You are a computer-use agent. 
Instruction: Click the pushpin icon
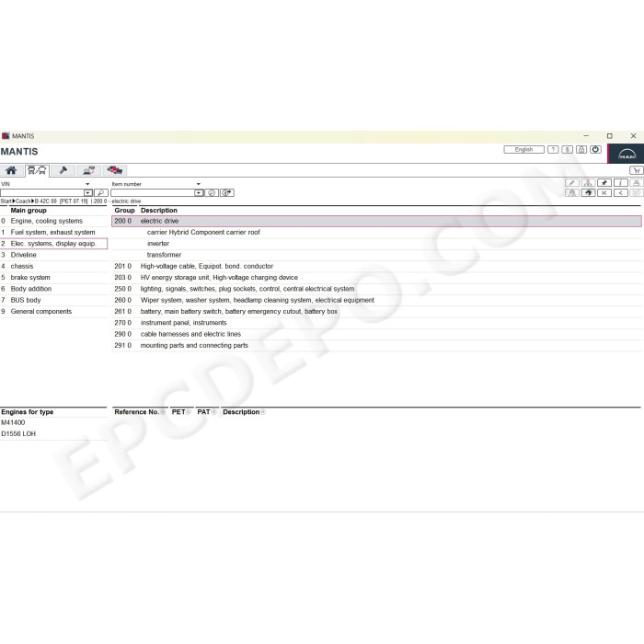pyautogui.click(x=604, y=183)
